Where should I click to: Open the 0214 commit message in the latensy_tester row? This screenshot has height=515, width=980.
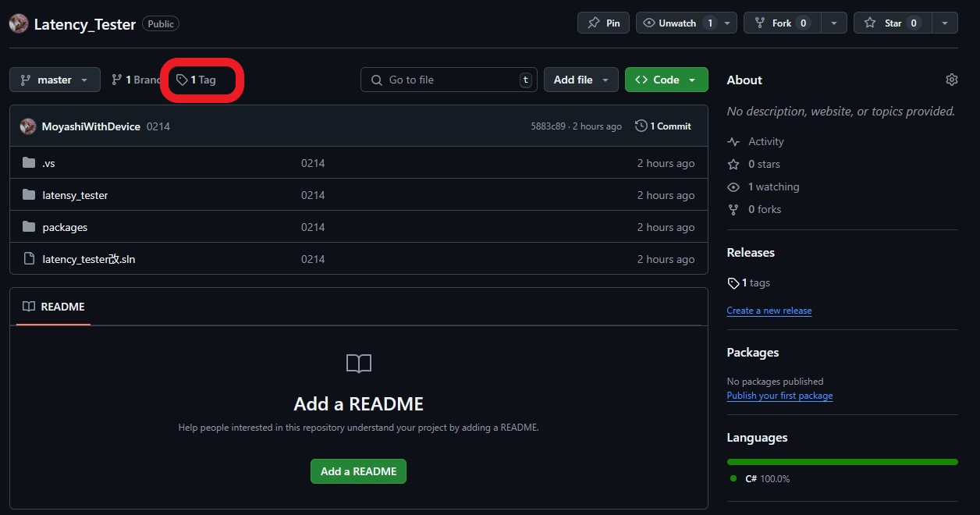(x=313, y=195)
